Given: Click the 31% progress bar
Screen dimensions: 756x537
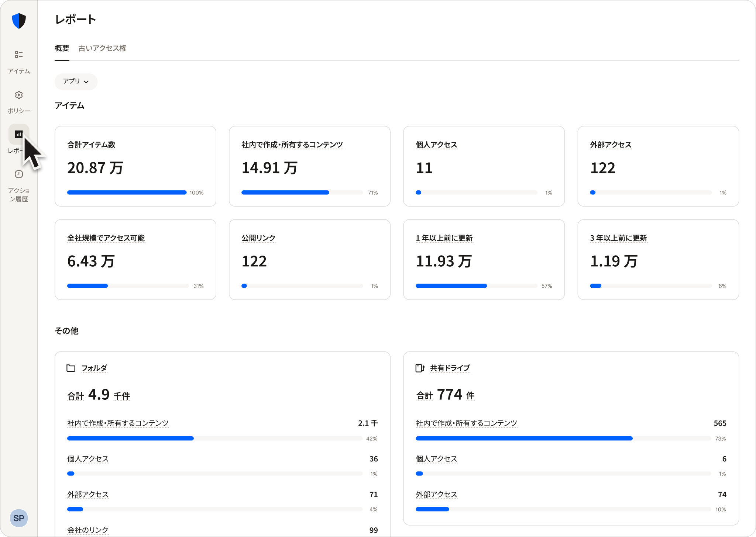Looking at the screenshot, I should click(128, 286).
